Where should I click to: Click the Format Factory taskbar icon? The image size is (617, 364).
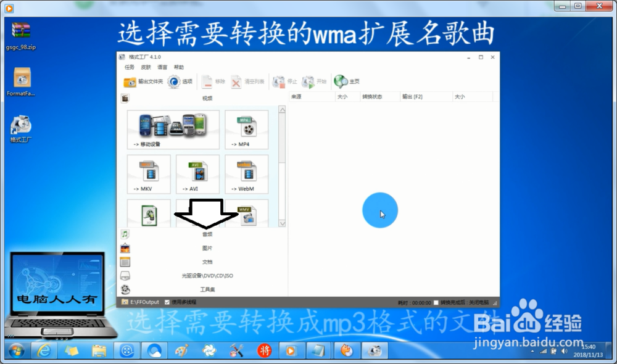pos(375,350)
